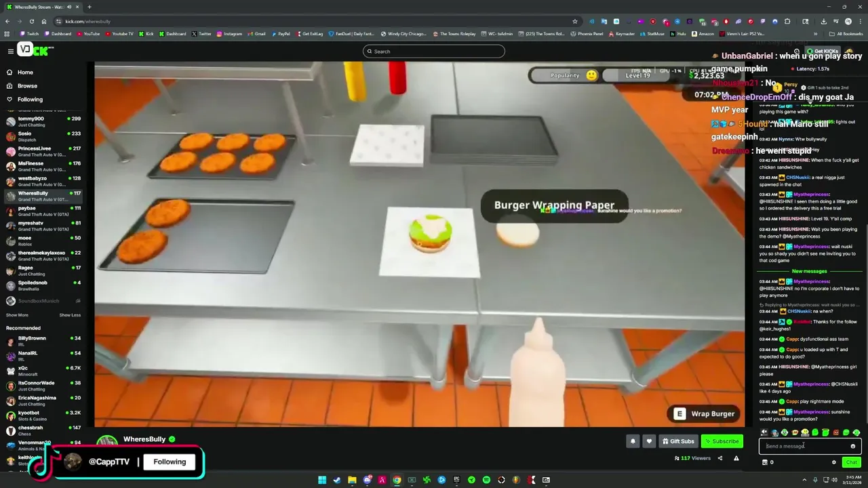Open BillyBrownn recommended channel

point(44,341)
